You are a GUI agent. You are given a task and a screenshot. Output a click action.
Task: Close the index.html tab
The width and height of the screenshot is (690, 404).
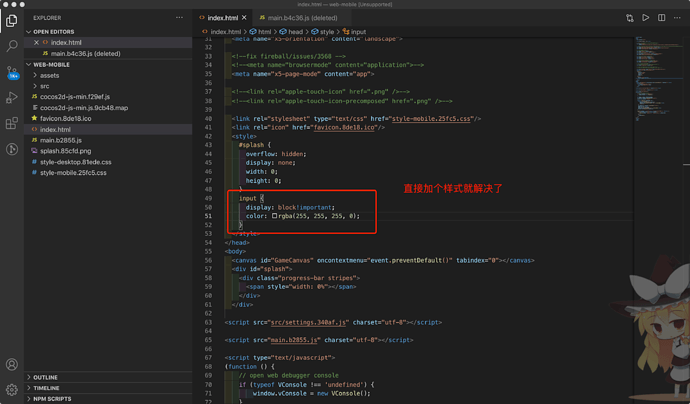click(244, 18)
